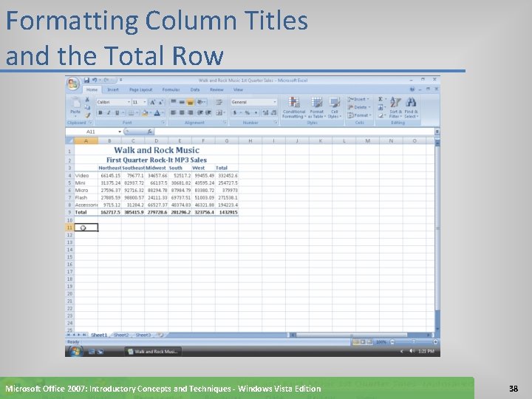This screenshot has width=532, height=399.
Task: Apply Percent Style formatting
Action: 248,112
